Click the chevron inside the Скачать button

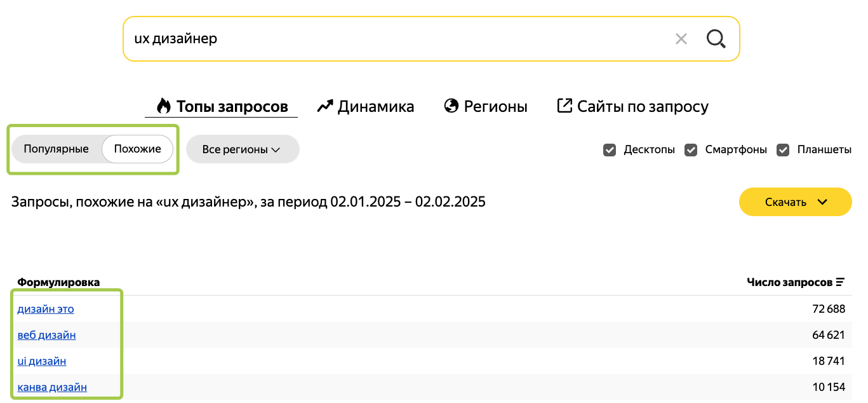point(823,201)
